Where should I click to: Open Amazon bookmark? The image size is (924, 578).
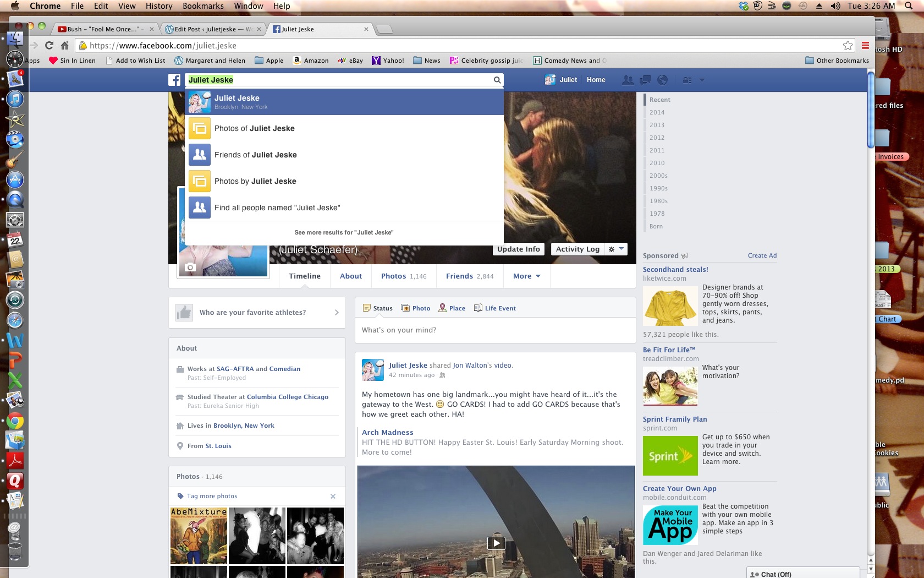[x=311, y=61]
